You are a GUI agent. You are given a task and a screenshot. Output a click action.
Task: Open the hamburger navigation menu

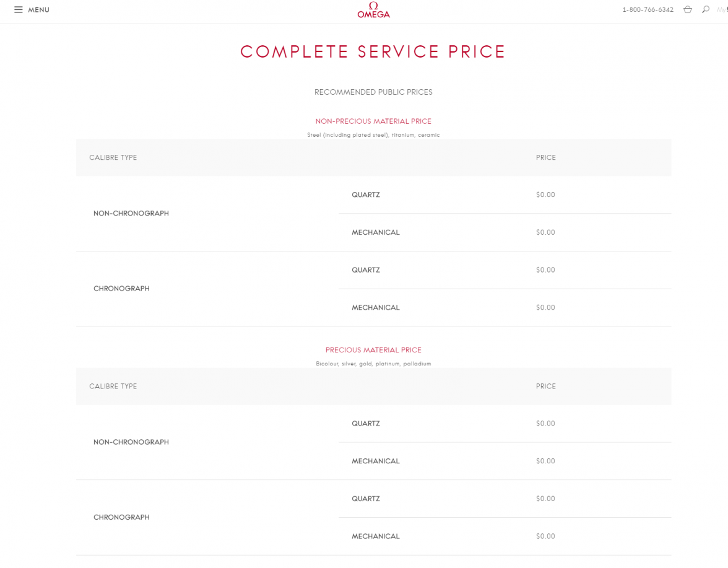[19, 9]
